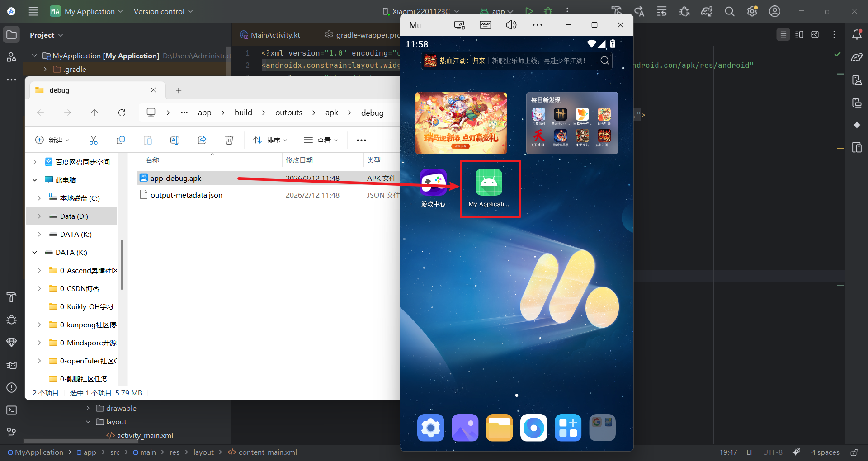
Task: Open the account profile icon
Action: click(775, 11)
